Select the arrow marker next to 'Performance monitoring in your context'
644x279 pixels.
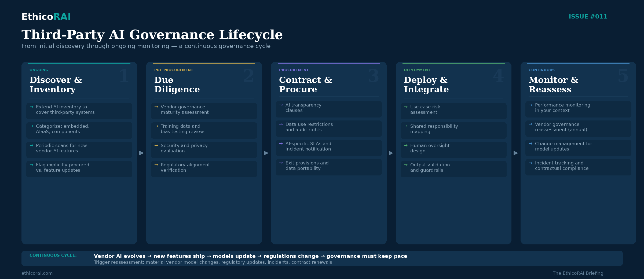pyautogui.click(x=530, y=105)
